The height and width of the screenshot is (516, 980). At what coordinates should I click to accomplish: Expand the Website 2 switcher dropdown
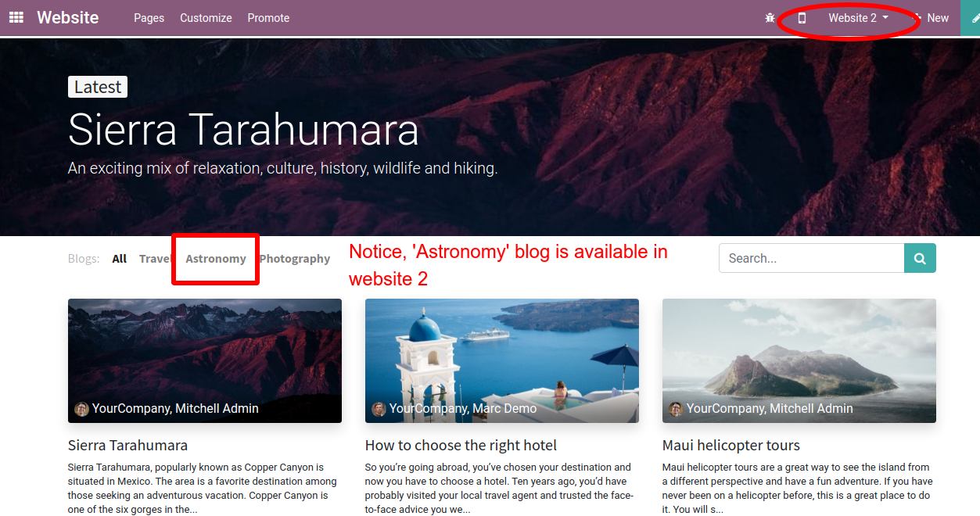click(x=858, y=18)
